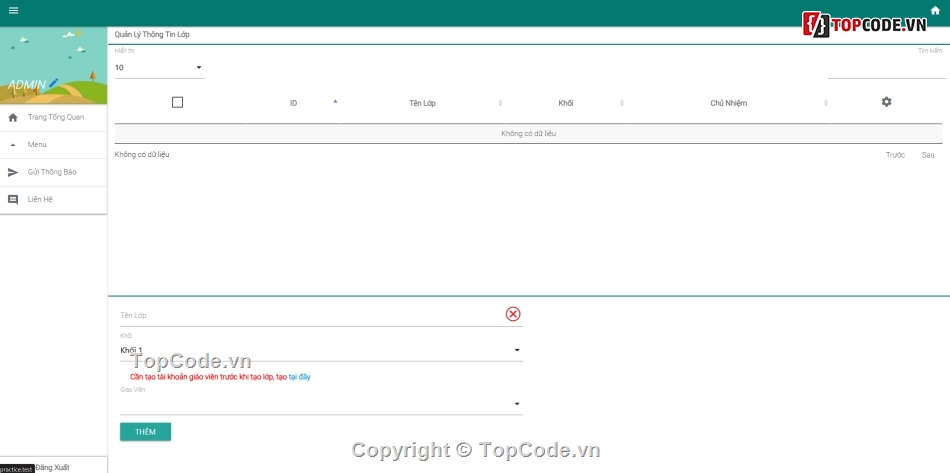Click the Khối column header

coord(566,103)
